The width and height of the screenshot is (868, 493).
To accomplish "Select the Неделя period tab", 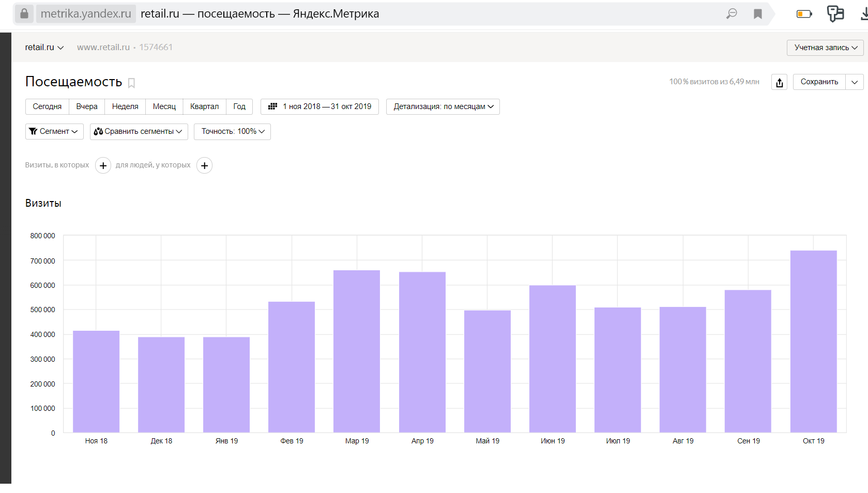I will [x=125, y=106].
